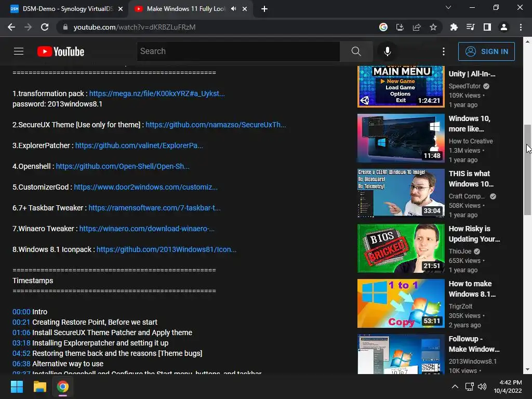Screen dimensions: 532x399
Task: Jump to 04:52 Restoring theme back timestamp
Action: pos(21,353)
